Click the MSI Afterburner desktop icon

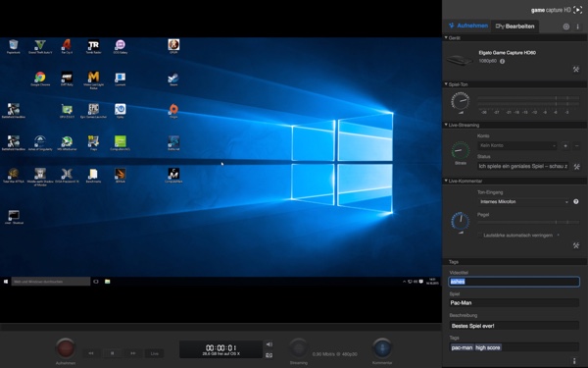[67, 143]
